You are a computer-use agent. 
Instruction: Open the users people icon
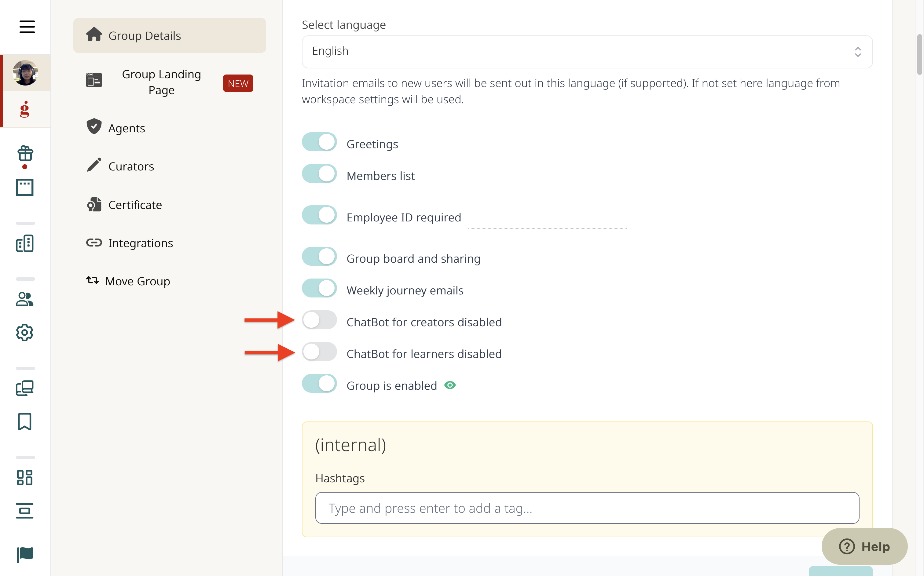tap(25, 299)
